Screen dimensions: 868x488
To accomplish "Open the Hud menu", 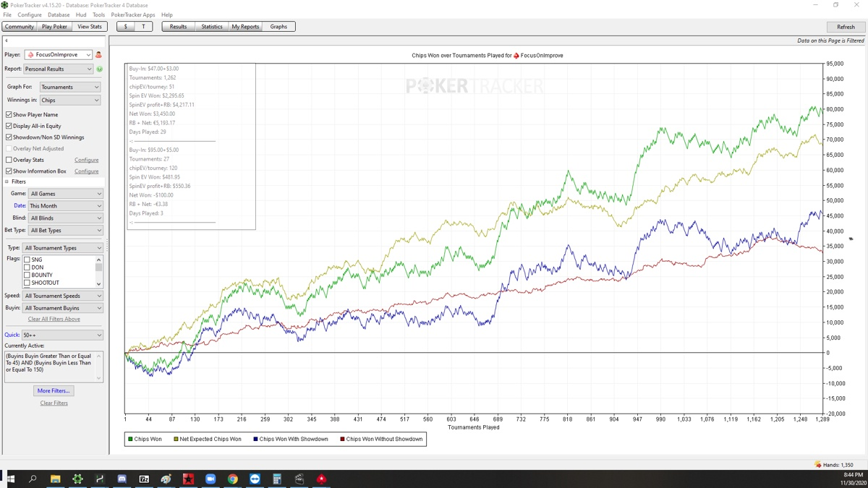I will [81, 14].
